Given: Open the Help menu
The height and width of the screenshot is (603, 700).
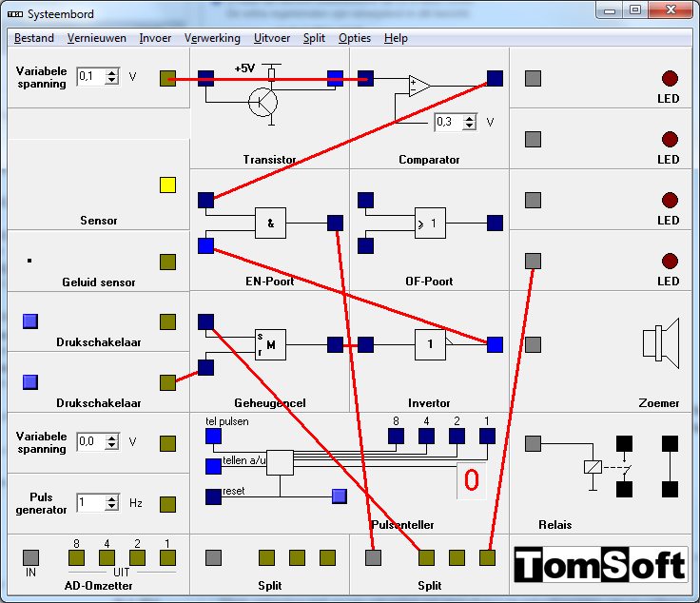Looking at the screenshot, I should click(x=396, y=38).
